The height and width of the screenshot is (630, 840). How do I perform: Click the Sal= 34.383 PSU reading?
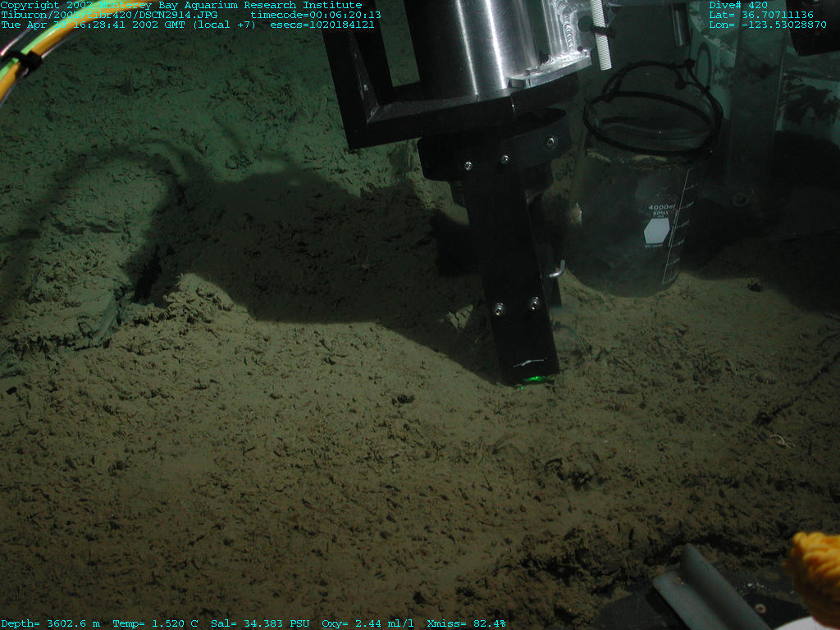point(260,623)
